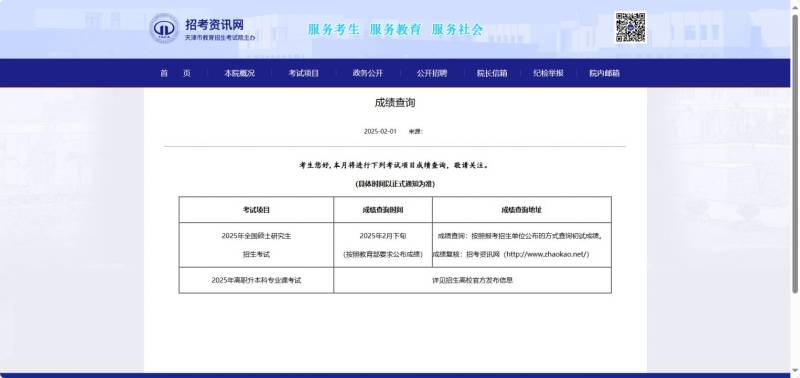Open the 本院概况 menu item
This screenshot has height=378, width=800.
pos(239,73)
